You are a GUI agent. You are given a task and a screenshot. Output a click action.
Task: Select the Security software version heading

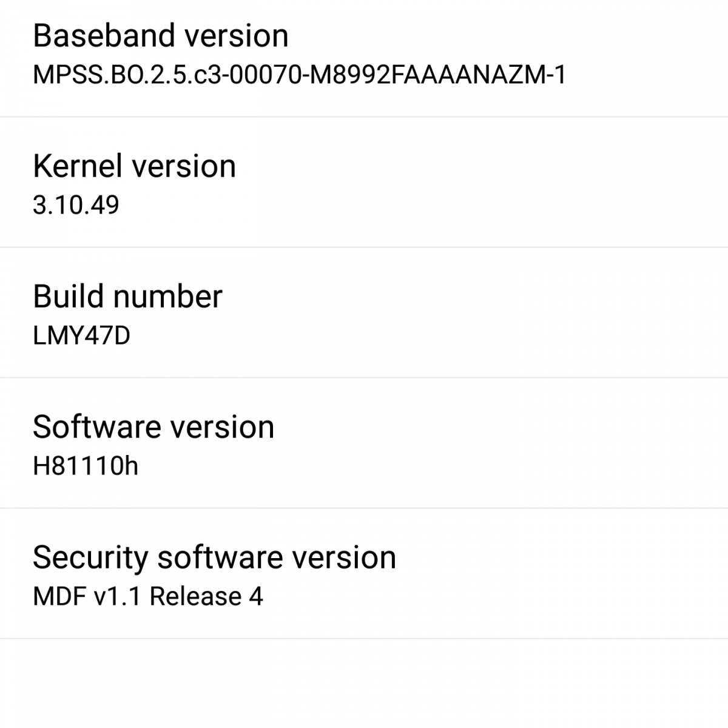point(214,558)
